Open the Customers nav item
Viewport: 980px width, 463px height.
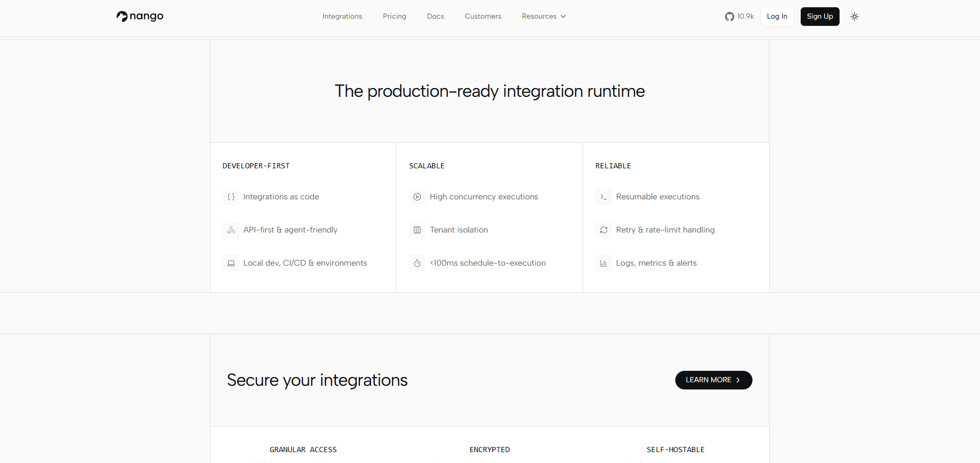coord(483,17)
